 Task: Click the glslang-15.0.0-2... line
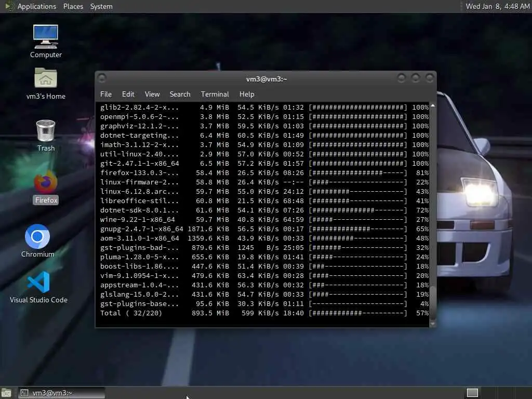264,294
